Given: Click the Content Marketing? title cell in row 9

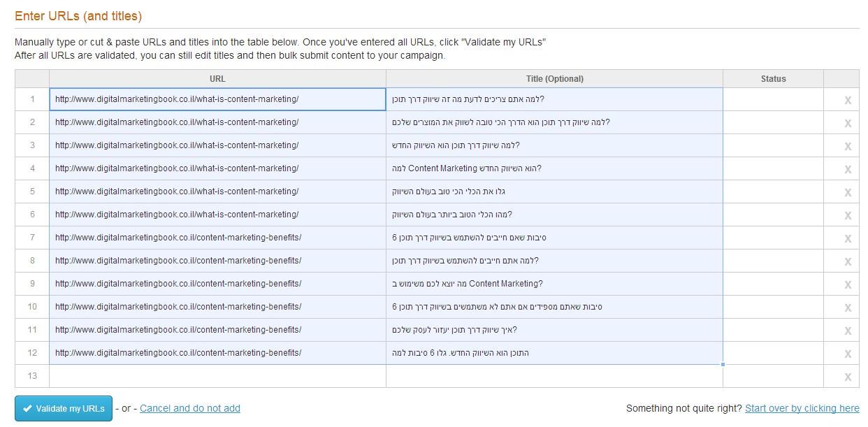Looking at the screenshot, I should pyautogui.click(x=555, y=284).
